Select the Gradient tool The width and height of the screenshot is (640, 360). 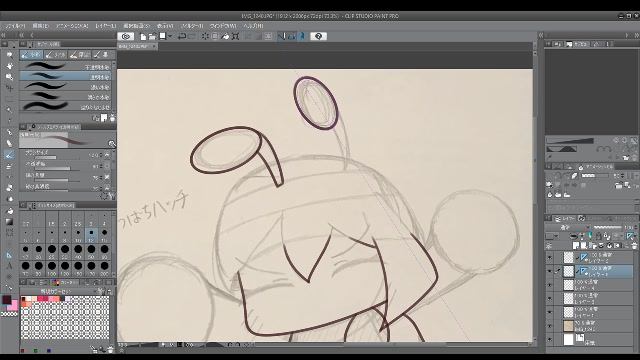10,222
